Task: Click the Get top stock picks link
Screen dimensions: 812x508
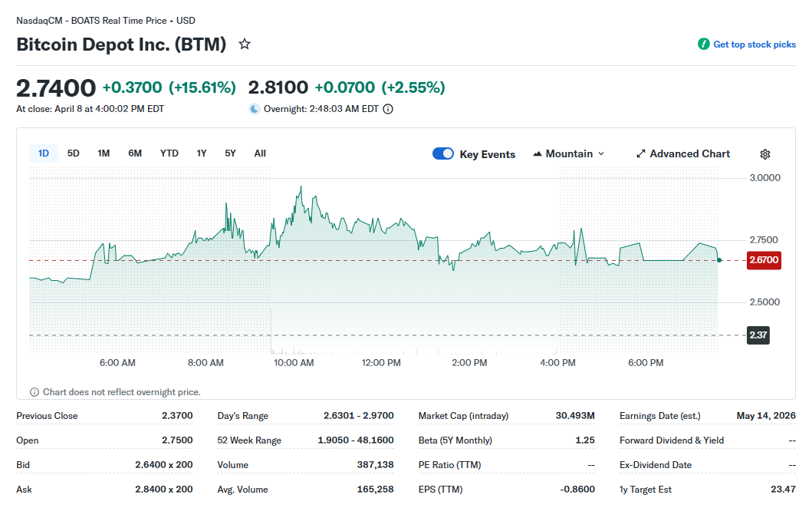Action: coord(754,45)
